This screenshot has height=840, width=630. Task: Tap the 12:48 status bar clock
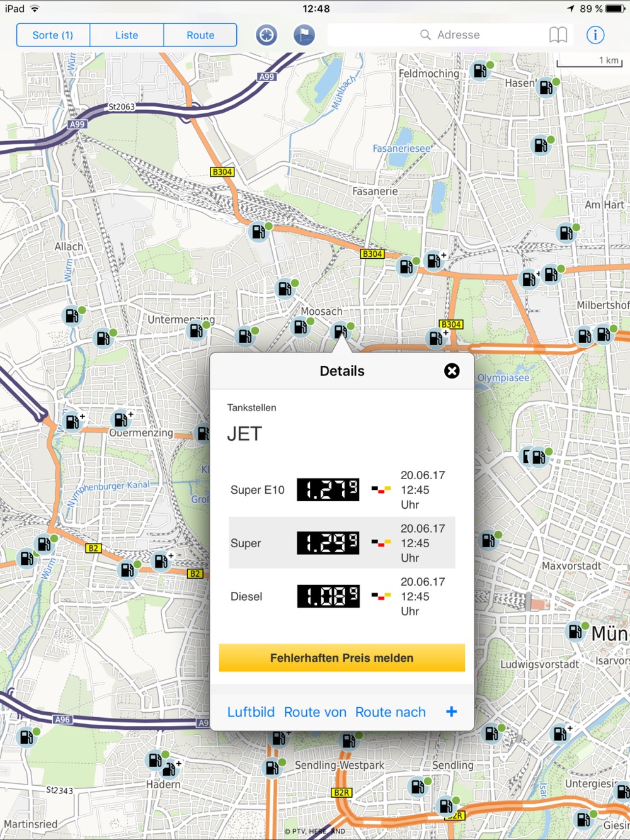tap(316, 9)
